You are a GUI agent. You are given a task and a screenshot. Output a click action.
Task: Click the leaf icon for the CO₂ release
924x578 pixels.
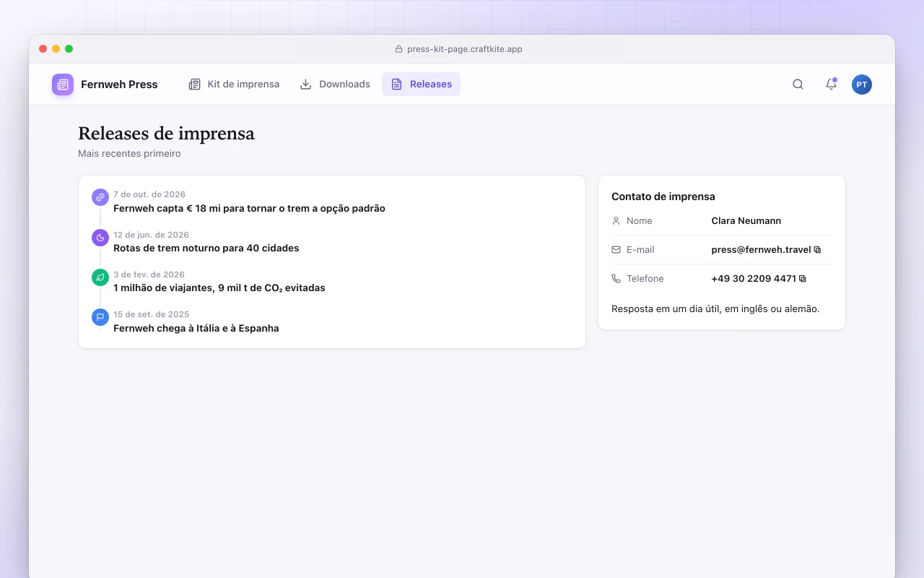[x=100, y=277]
